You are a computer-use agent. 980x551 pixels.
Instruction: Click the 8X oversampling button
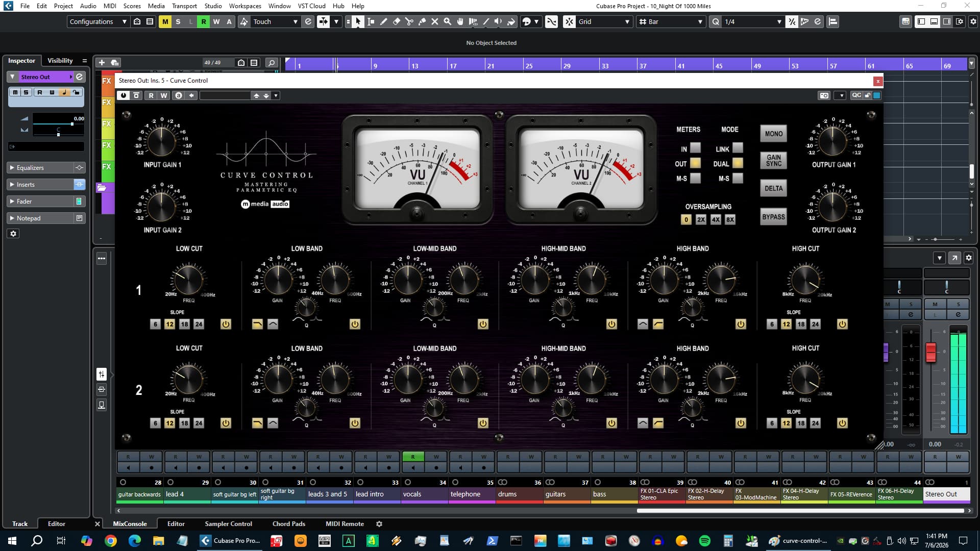tap(730, 219)
